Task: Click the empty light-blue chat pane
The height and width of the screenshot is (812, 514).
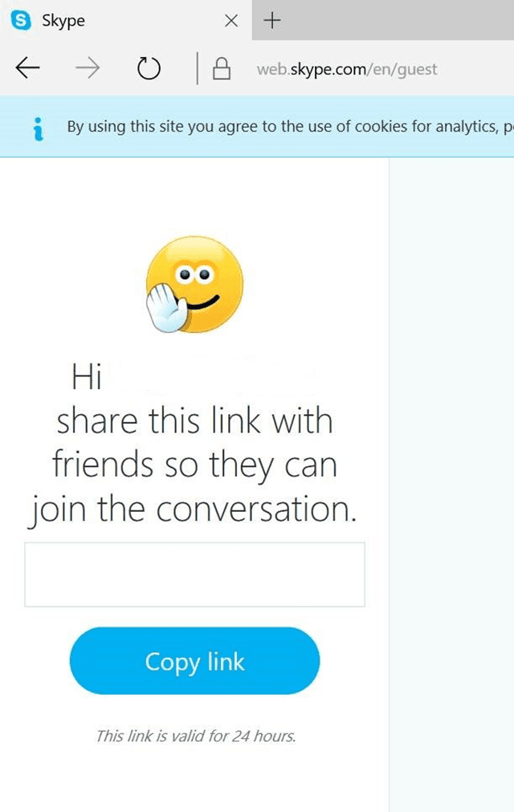Action: click(x=451, y=485)
